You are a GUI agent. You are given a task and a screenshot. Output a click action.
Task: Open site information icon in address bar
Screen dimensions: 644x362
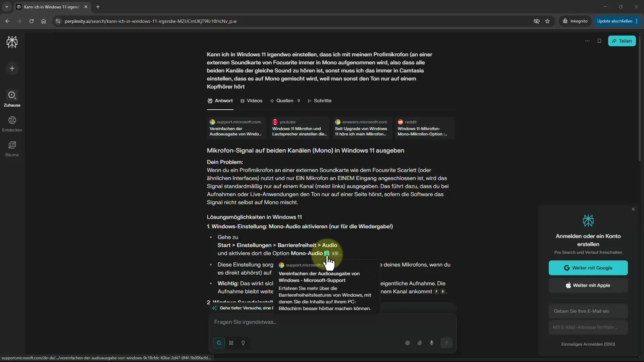pos(58,21)
